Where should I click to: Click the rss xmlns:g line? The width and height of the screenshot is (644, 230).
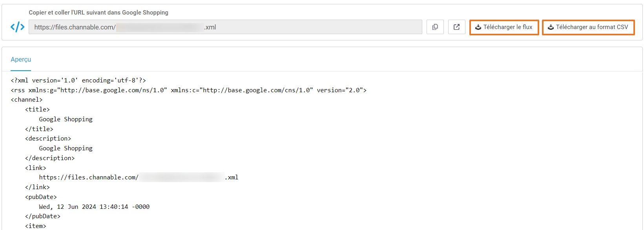(188, 90)
